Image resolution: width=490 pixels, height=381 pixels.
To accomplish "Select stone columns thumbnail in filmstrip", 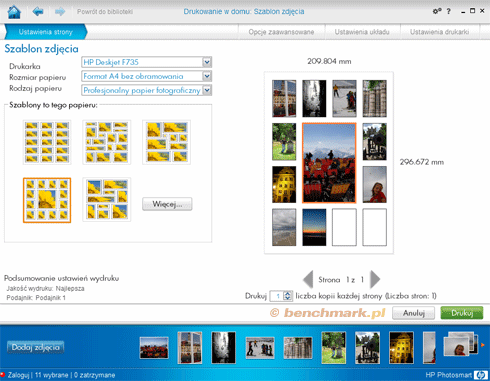I will pos(298,348).
